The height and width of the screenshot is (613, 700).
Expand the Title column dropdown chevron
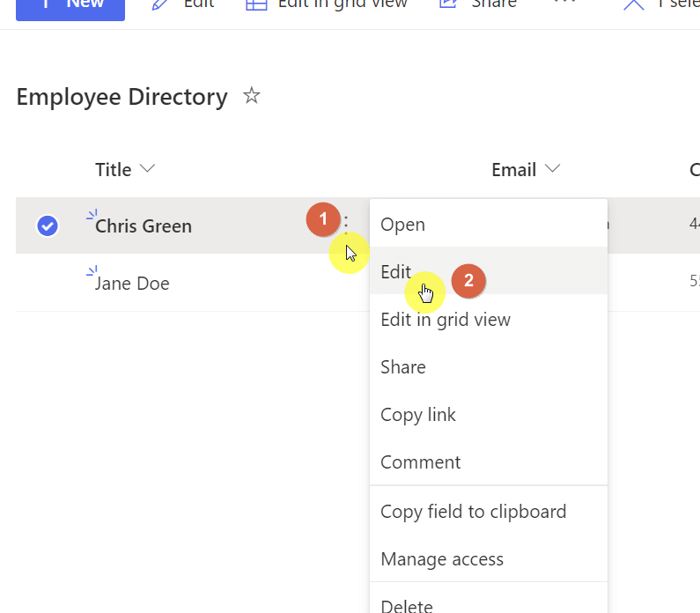[147, 169]
